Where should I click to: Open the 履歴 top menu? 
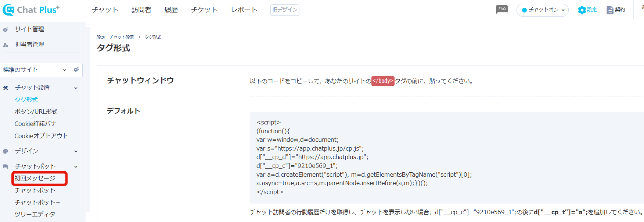click(171, 10)
